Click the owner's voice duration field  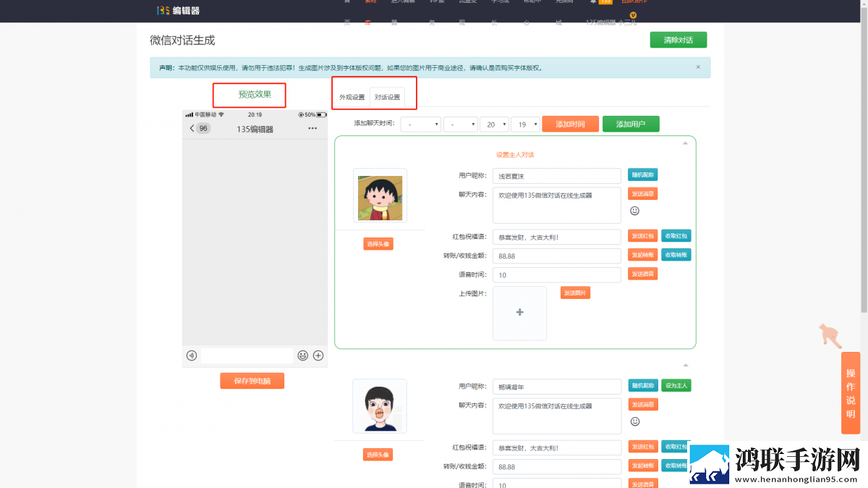tap(556, 275)
